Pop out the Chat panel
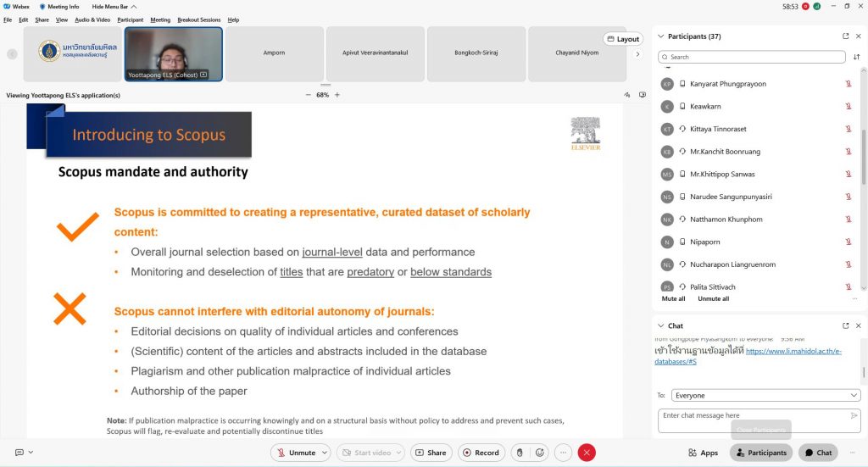This screenshot has width=868, height=467. 845,325
